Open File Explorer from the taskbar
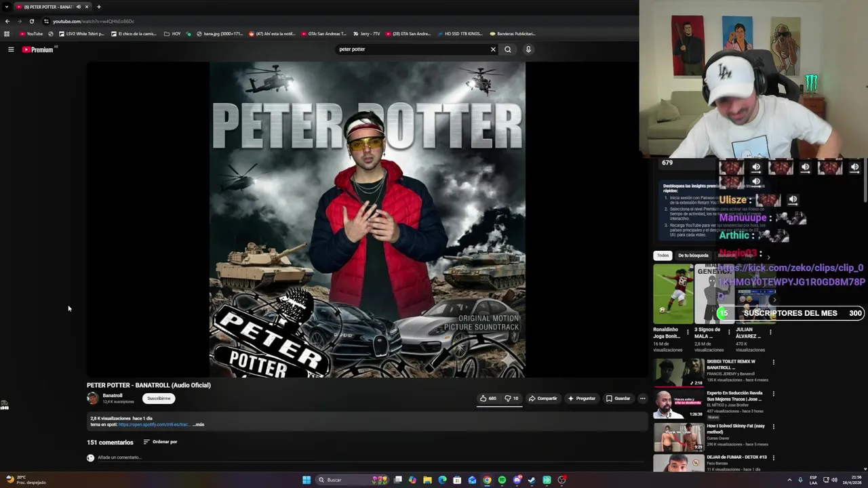Image resolution: width=868 pixels, height=488 pixels. pyautogui.click(x=427, y=480)
